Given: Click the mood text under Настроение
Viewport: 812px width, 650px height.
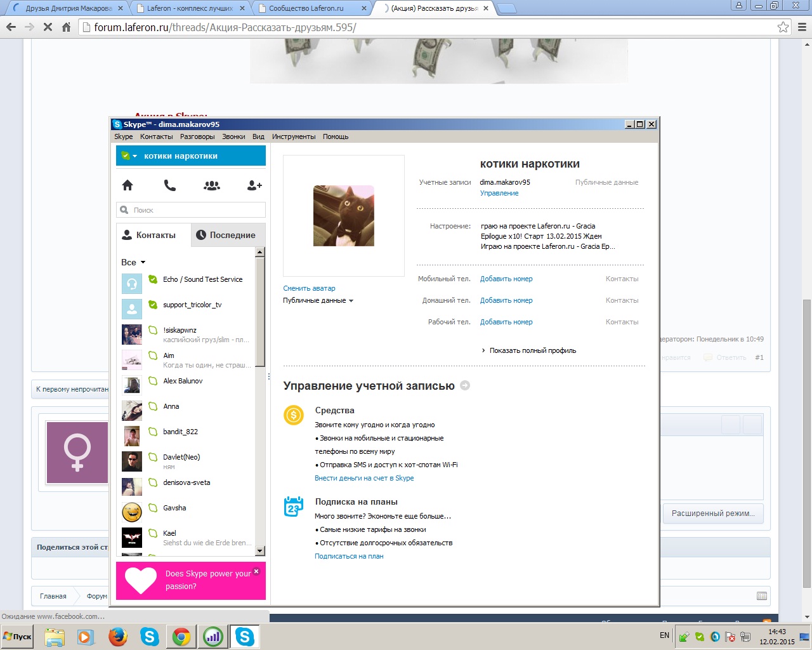Looking at the screenshot, I should point(548,236).
